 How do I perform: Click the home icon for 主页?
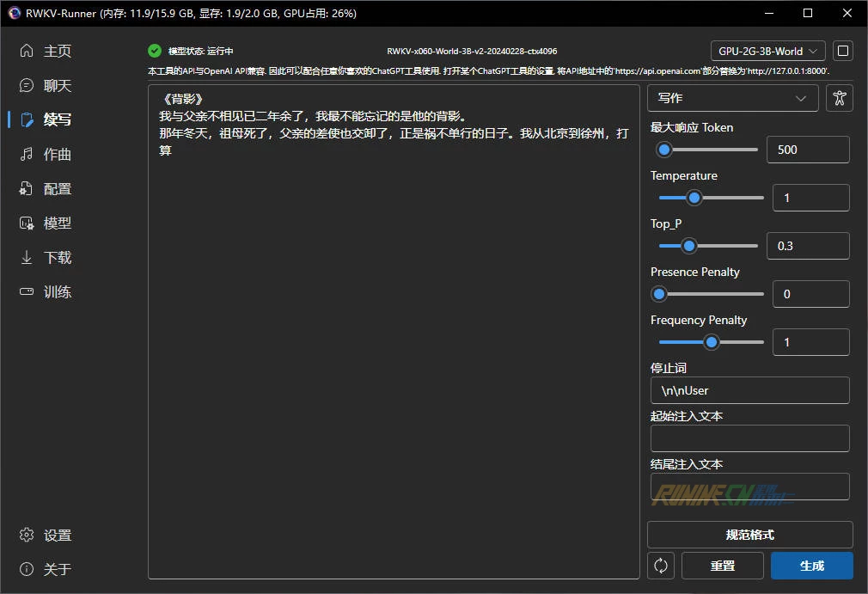coord(27,52)
